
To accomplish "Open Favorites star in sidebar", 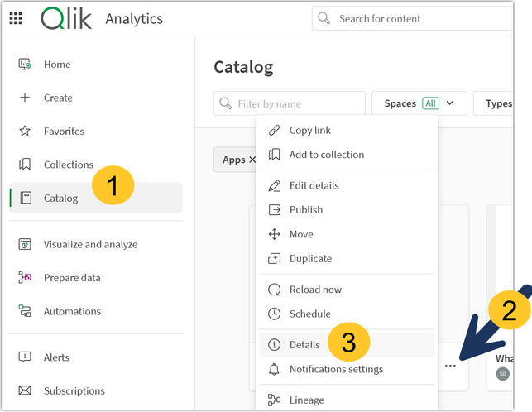I will (25, 131).
